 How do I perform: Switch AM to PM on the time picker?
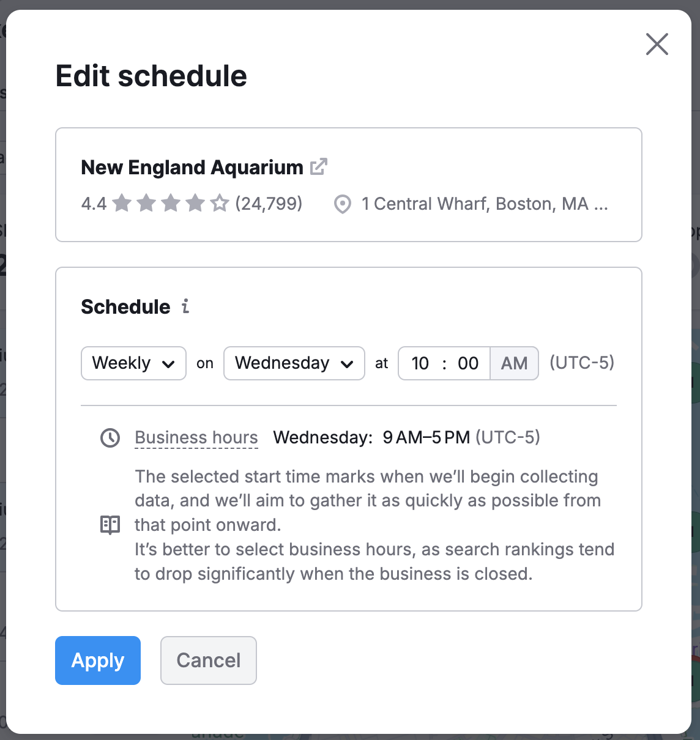coord(514,363)
